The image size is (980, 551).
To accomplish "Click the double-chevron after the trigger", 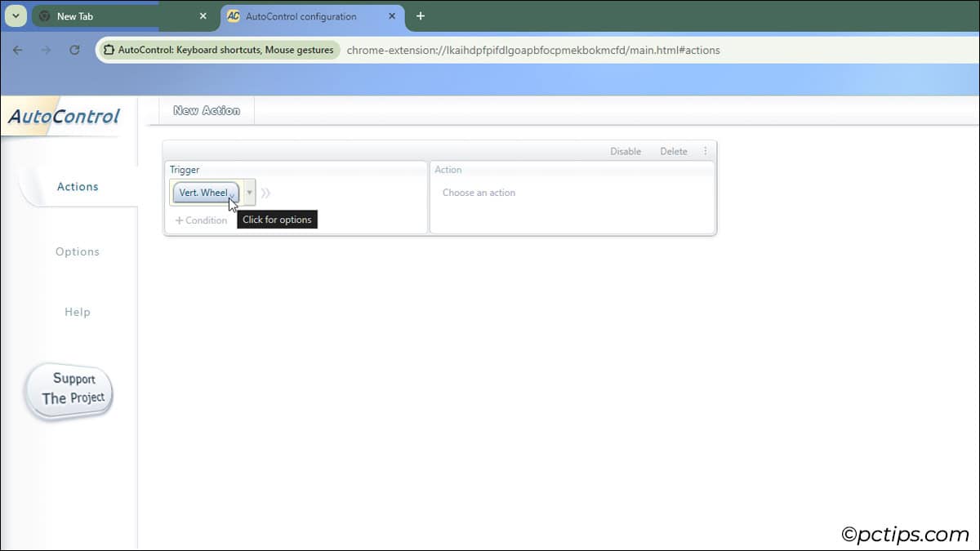I will pos(265,193).
